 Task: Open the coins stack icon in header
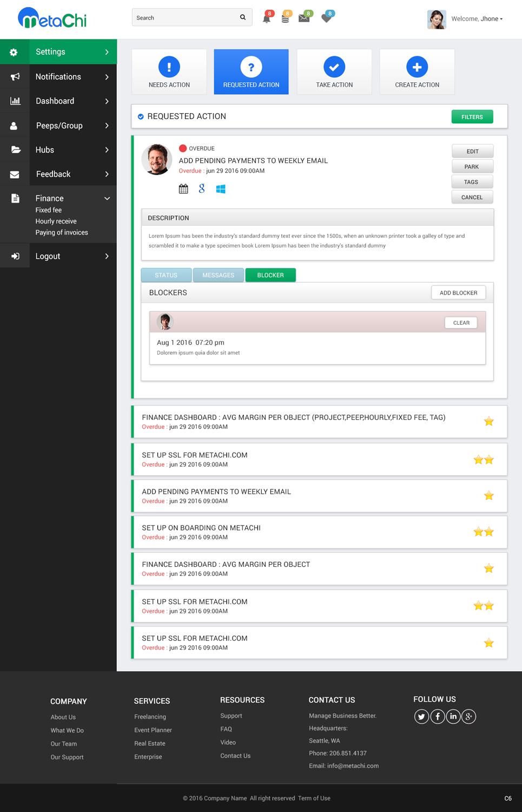click(x=285, y=18)
